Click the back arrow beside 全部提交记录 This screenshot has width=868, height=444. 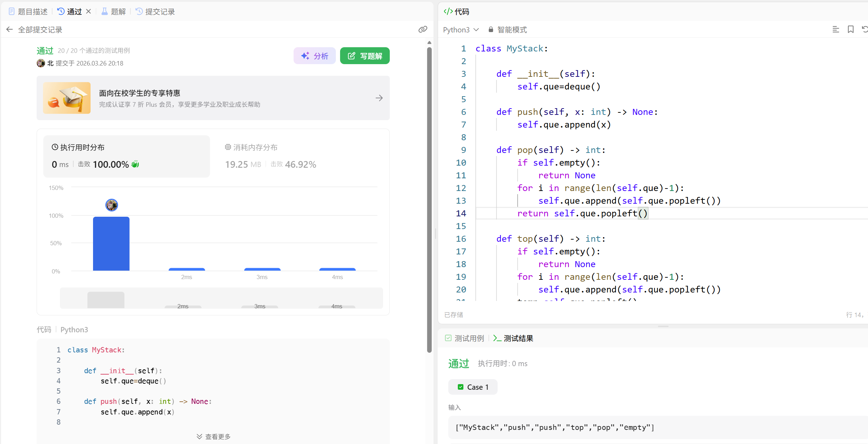click(10, 30)
